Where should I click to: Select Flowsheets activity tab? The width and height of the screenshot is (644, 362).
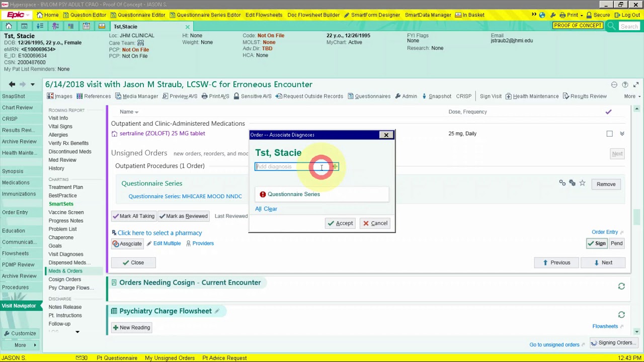tap(15, 253)
